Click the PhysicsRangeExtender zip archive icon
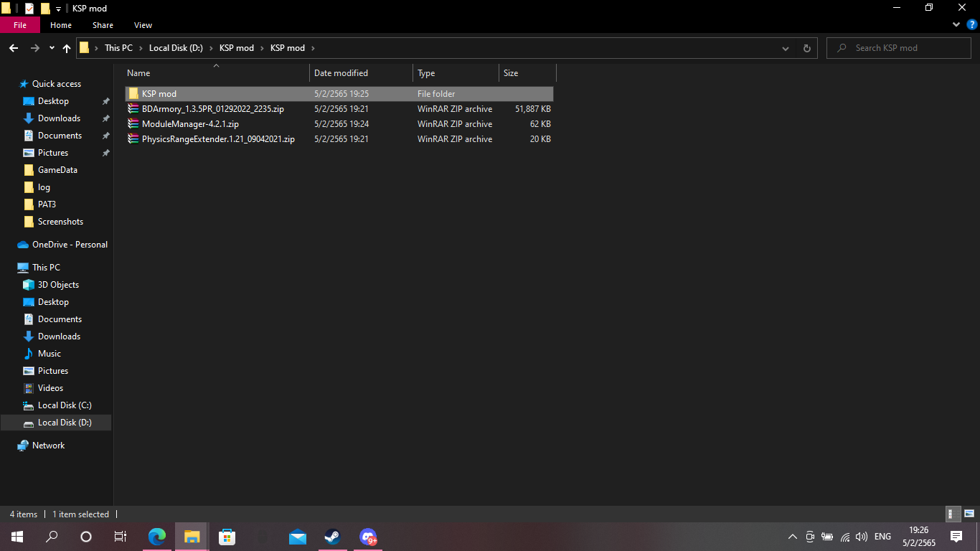 [133, 139]
